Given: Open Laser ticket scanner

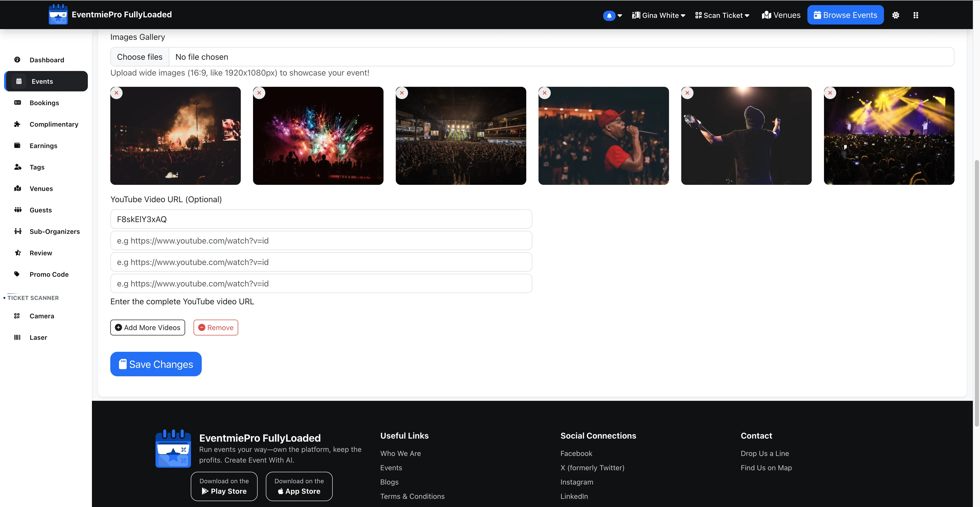Looking at the screenshot, I should (x=46, y=337).
